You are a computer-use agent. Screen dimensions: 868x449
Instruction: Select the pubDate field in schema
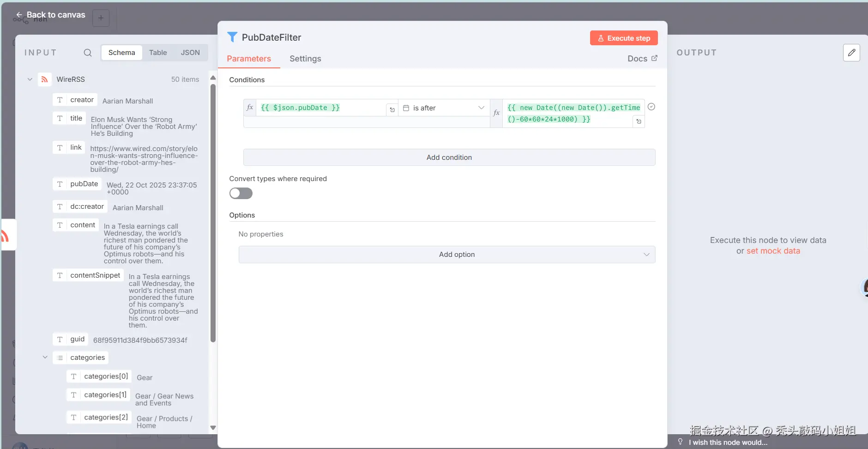point(77,184)
